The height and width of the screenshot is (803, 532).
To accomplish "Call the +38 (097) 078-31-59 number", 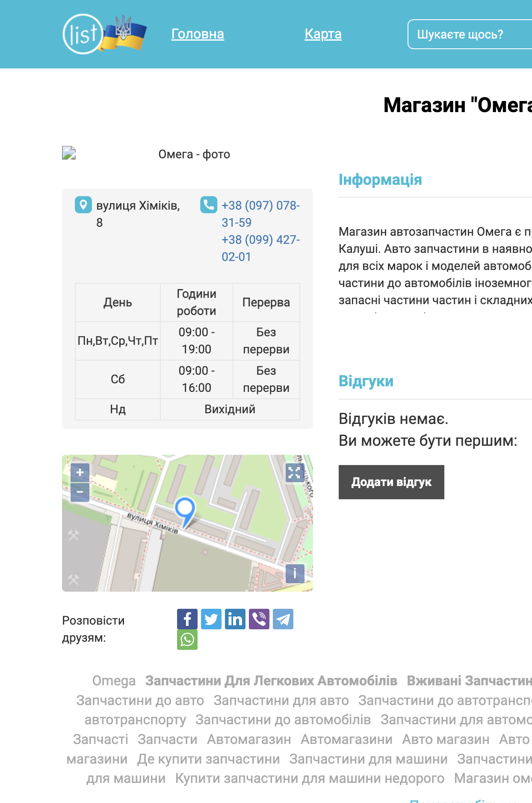I will point(260,214).
